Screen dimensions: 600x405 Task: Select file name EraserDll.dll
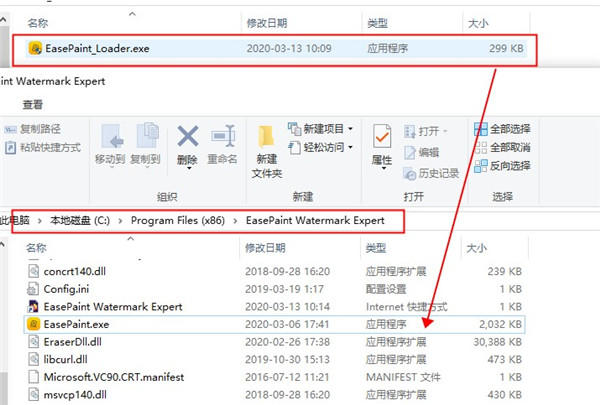73,342
